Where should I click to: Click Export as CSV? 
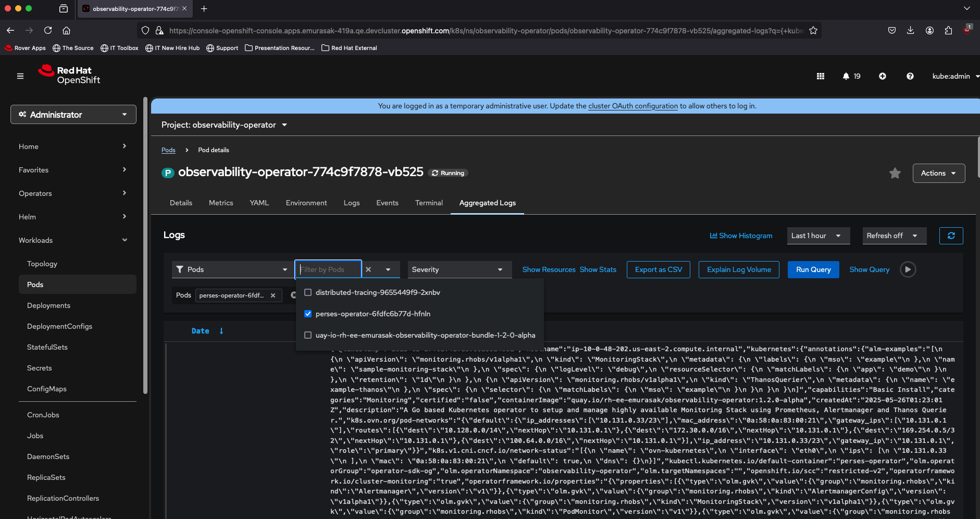[659, 269]
